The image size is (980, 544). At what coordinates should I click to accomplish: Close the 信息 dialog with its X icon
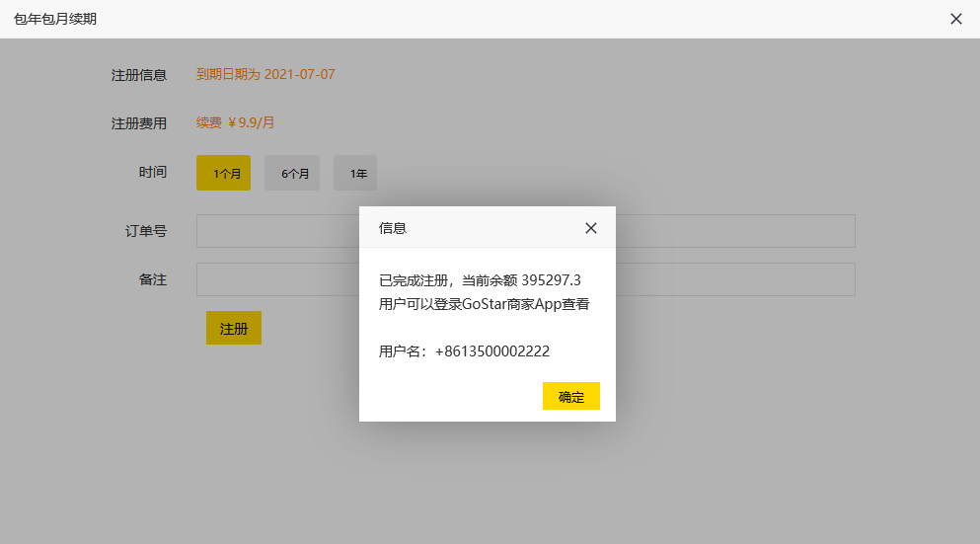pyautogui.click(x=590, y=228)
